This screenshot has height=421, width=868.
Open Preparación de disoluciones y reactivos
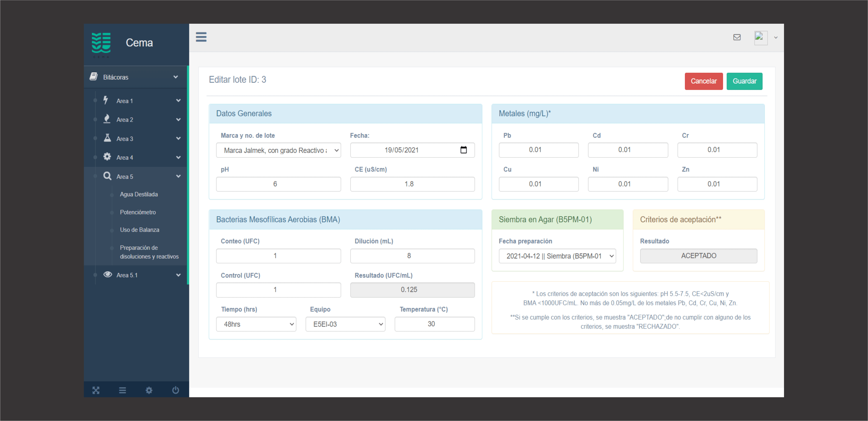pyautogui.click(x=149, y=252)
